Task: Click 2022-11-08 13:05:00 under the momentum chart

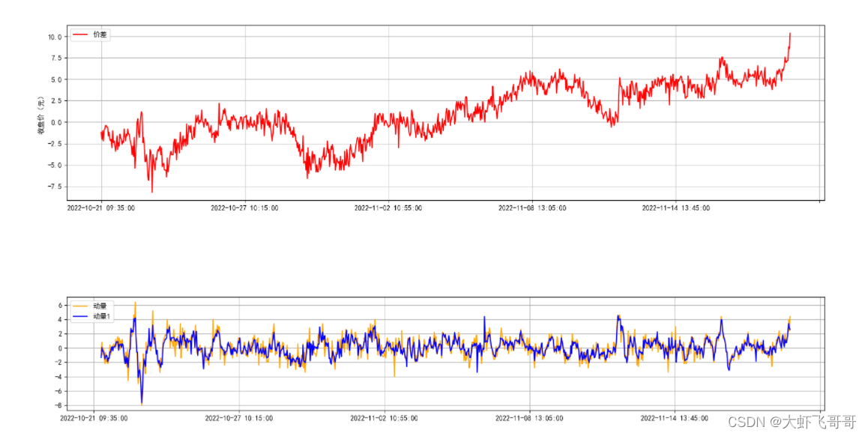Action: click(x=529, y=418)
